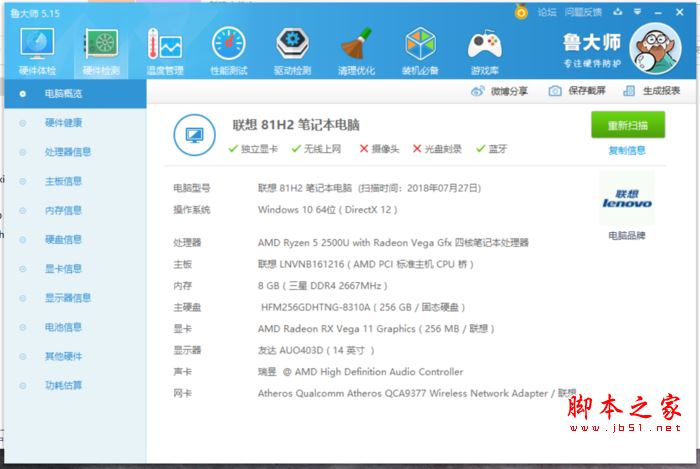Select 电脑概览 in the sidebar
The image size is (700, 469).
click(x=75, y=94)
